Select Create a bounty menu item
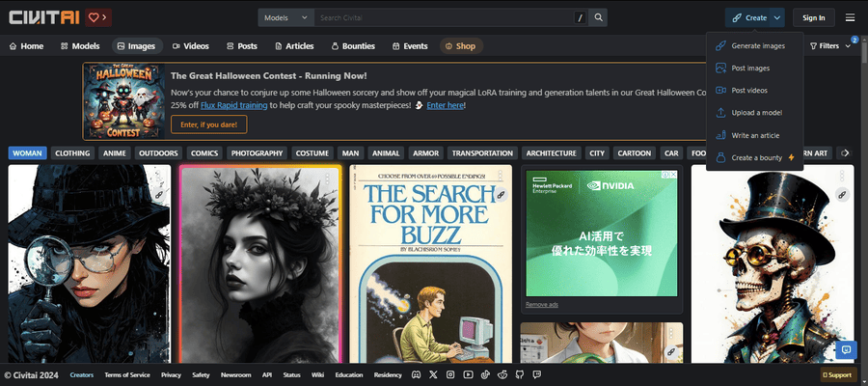The image size is (868, 386). point(754,158)
